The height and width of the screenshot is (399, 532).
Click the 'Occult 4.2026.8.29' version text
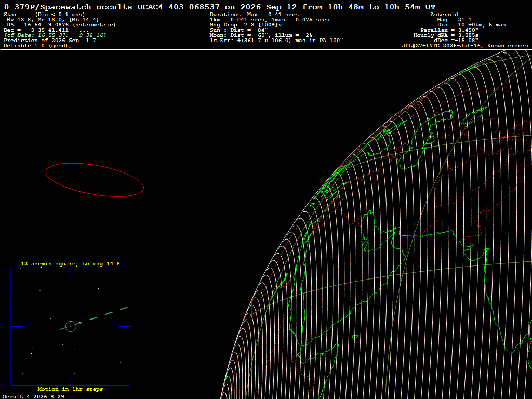coord(33,396)
